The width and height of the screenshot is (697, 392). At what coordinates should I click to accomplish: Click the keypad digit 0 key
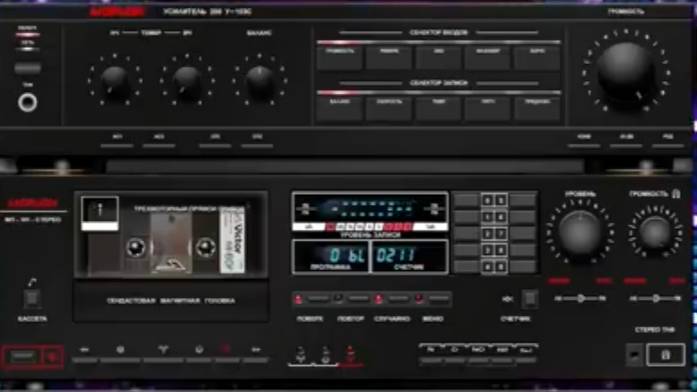coord(487,201)
